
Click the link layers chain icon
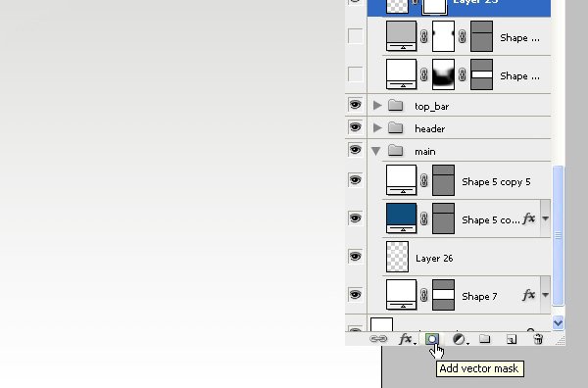tap(378, 339)
